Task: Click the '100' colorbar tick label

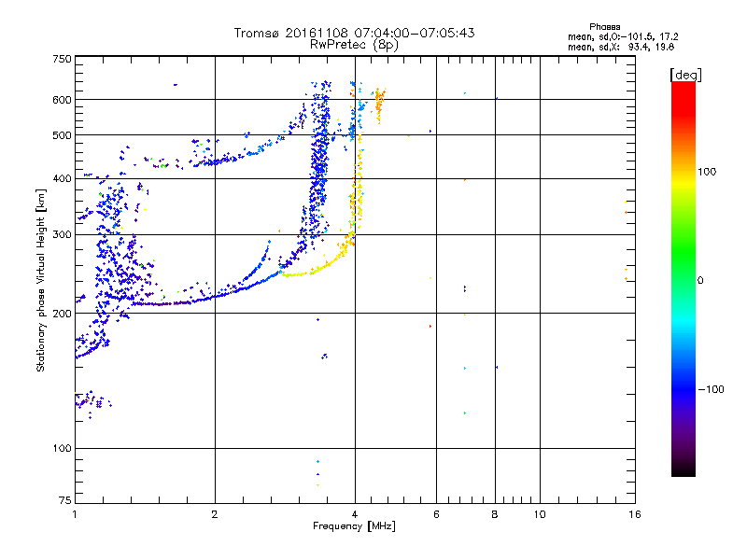Action: [707, 172]
